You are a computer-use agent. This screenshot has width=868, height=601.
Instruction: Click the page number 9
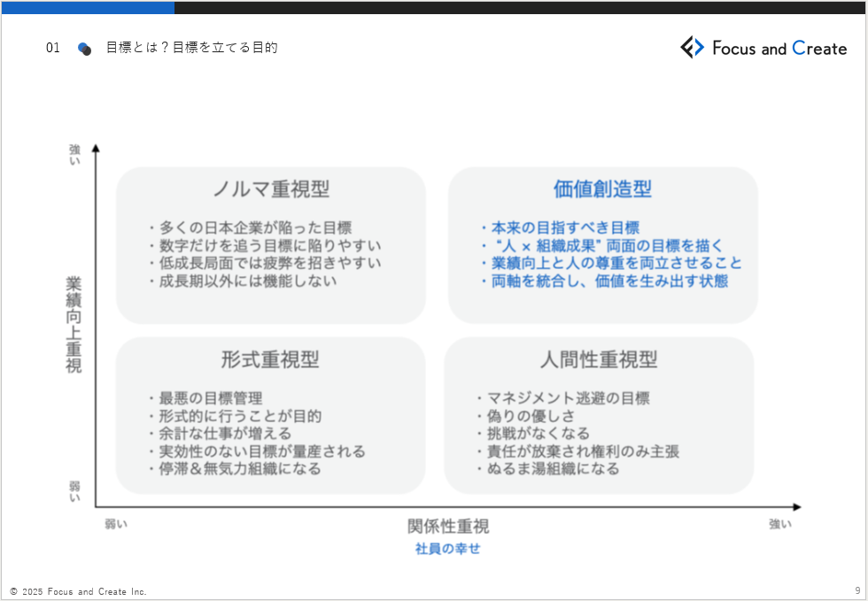[x=856, y=590]
